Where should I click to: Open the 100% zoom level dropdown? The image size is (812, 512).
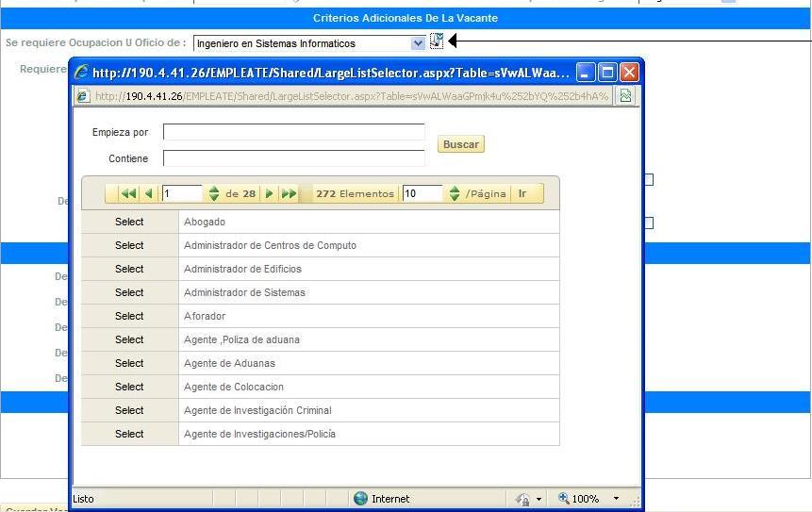[616, 499]
